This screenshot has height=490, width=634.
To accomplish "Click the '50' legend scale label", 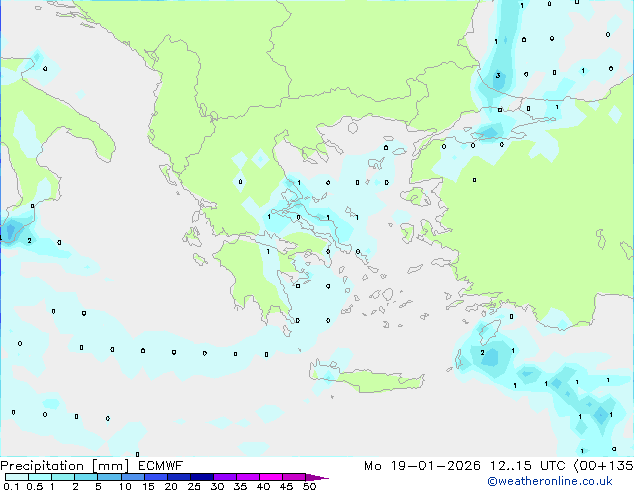I will pyautogui.click(x=309, y=486).
